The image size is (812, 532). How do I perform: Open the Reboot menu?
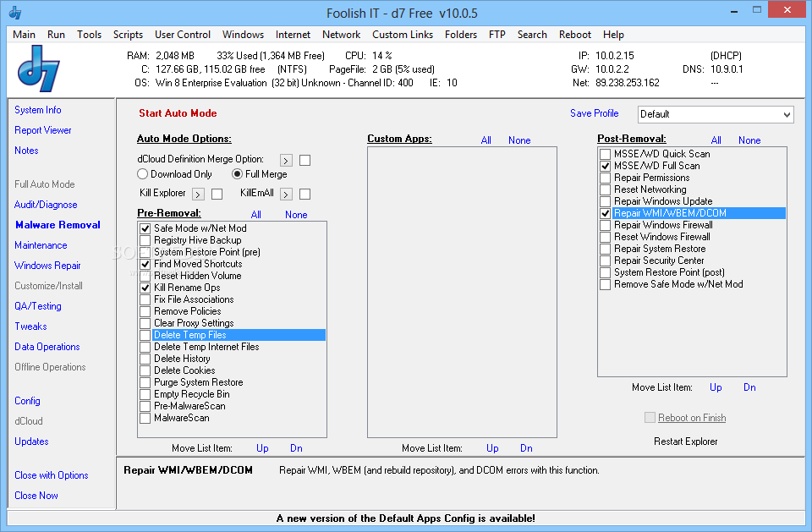click(575, 35)
